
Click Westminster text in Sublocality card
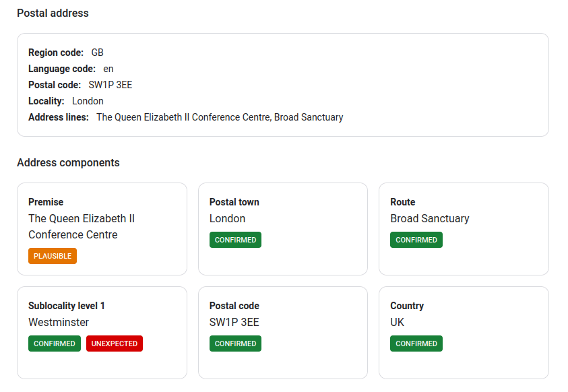tap(59, 322)
